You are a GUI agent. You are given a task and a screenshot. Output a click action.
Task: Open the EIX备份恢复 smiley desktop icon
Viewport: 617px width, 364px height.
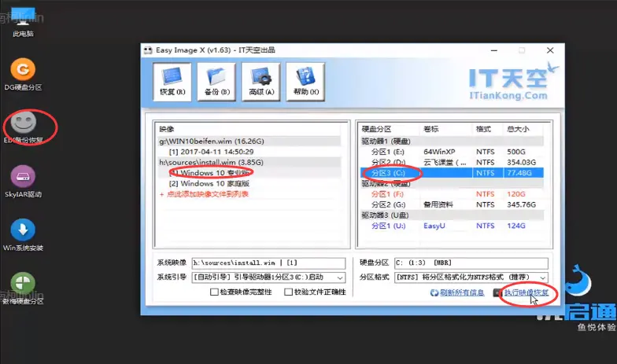click(24, 127)
